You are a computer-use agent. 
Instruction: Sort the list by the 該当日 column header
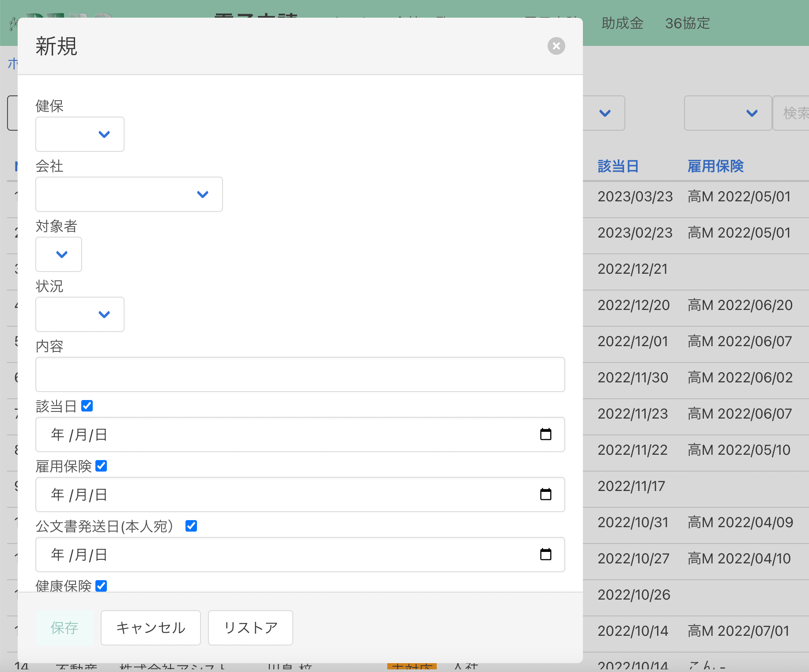coord(617,166)
